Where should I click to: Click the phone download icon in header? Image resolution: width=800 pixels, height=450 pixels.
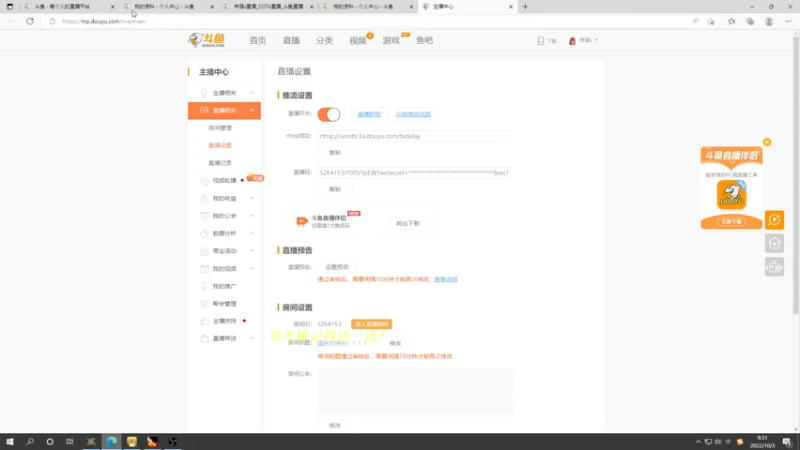[541, 40]
